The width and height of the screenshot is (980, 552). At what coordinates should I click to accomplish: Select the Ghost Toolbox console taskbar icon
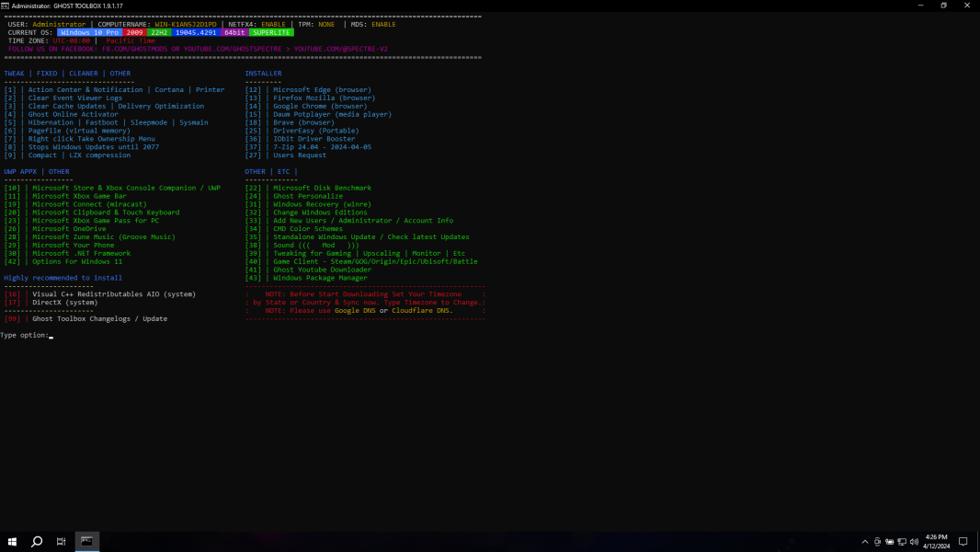86,541
